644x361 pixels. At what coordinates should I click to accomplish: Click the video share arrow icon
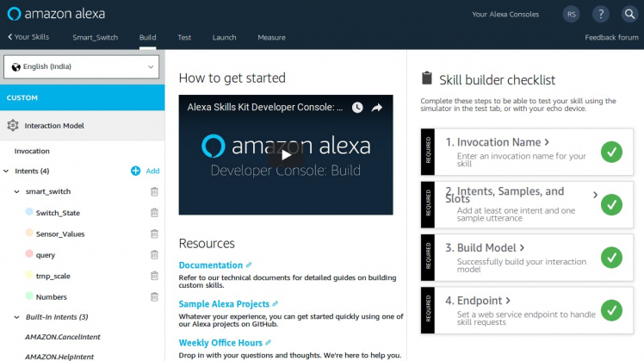(376, 108)
